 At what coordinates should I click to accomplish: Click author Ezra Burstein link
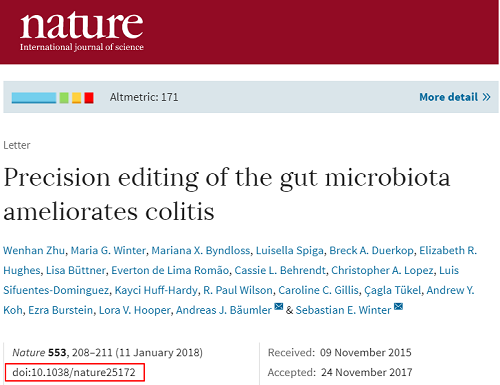[x=61, y=310]
